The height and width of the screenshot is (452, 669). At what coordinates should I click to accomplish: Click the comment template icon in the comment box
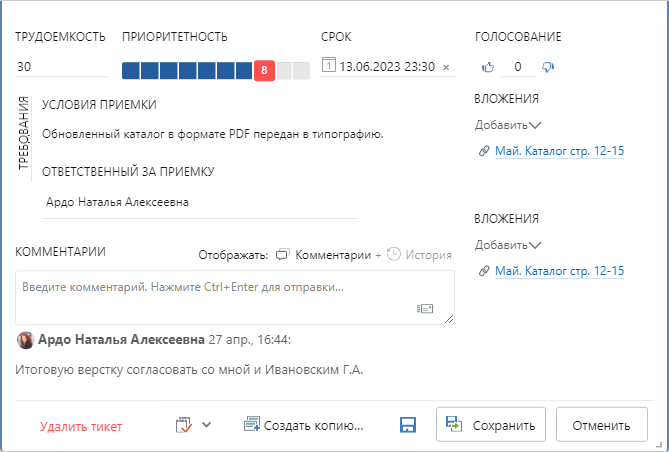[425, 309]
